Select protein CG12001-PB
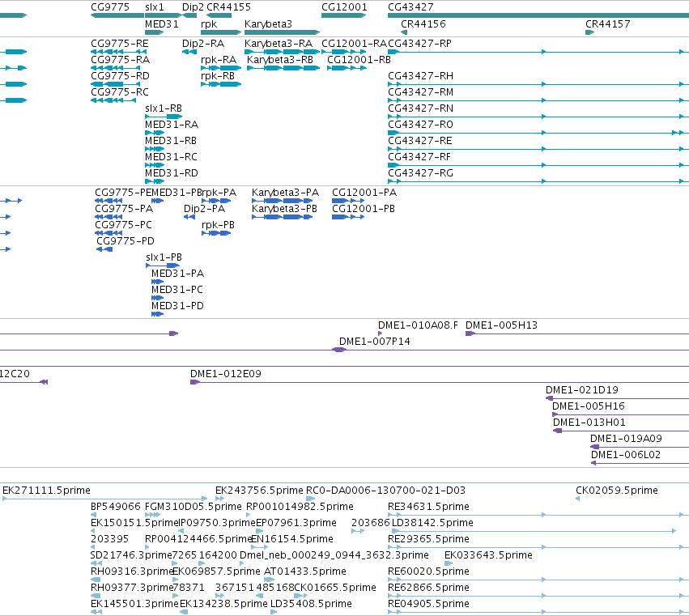This screenshot has height=616, width=689. pyautogui.click(x=348, y=217)
